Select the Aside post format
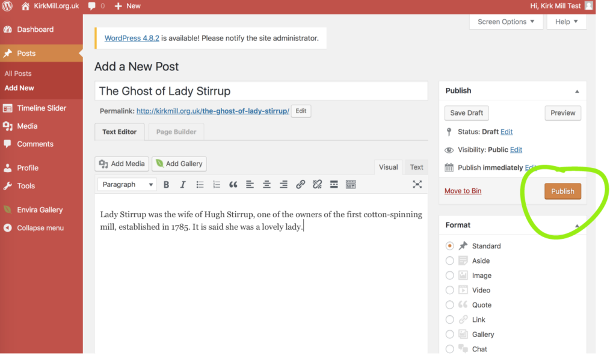The image size is (616, 364). [x=450, y=261]
